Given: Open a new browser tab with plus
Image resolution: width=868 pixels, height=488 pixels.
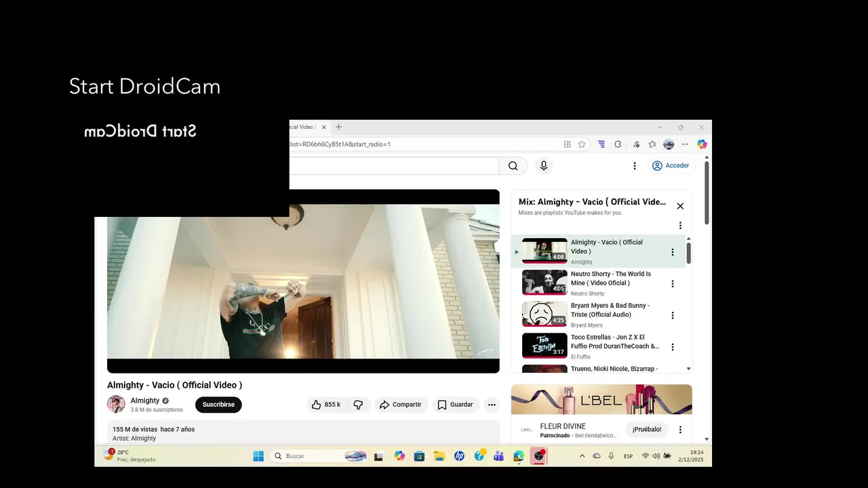Looking at the screenshot, I should 339,127.
